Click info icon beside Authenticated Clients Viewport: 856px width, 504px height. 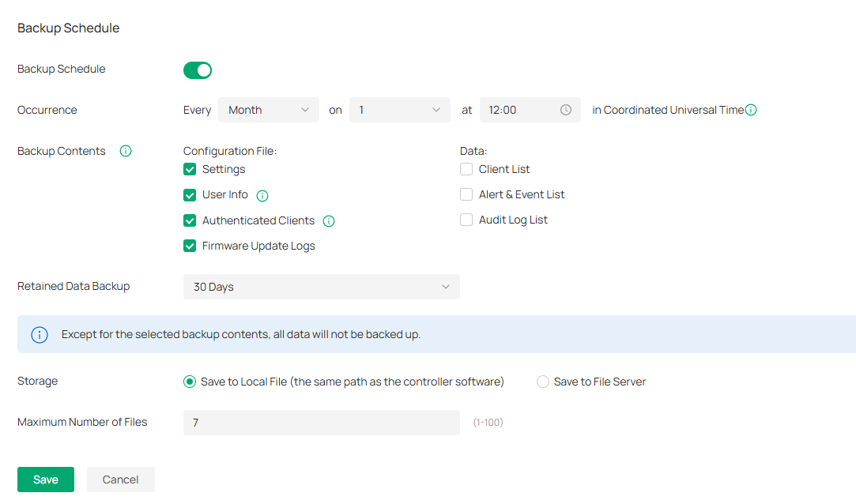click(329, 221)
